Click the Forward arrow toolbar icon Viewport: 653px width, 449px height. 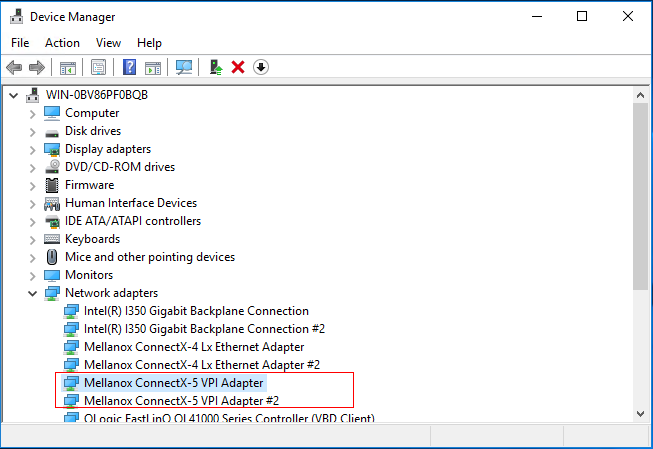click(x=37, y=67)
